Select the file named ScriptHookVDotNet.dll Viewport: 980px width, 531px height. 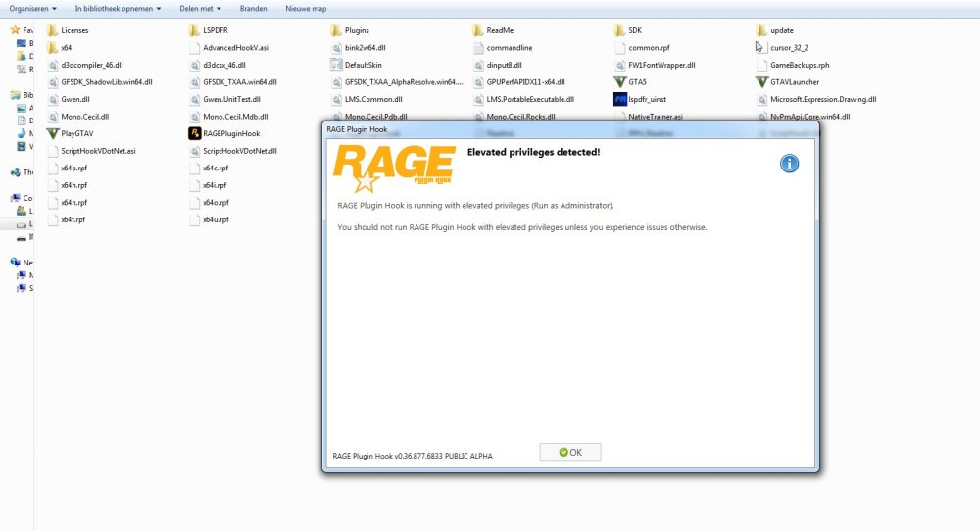point(239,151)
